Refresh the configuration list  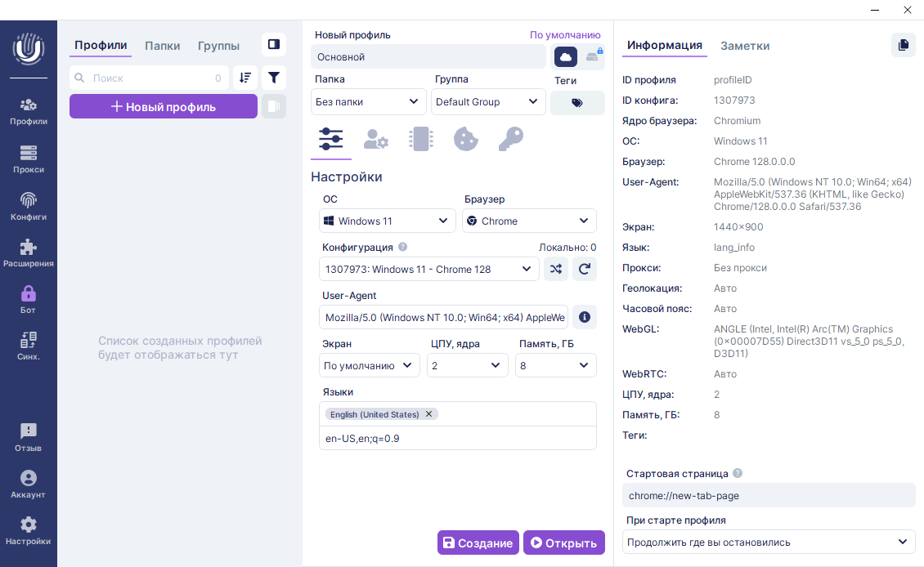coord(585,269)
